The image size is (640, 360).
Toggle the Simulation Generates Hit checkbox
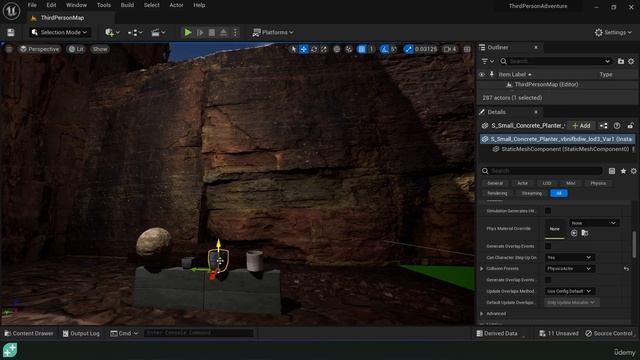(x=548, y=211)
